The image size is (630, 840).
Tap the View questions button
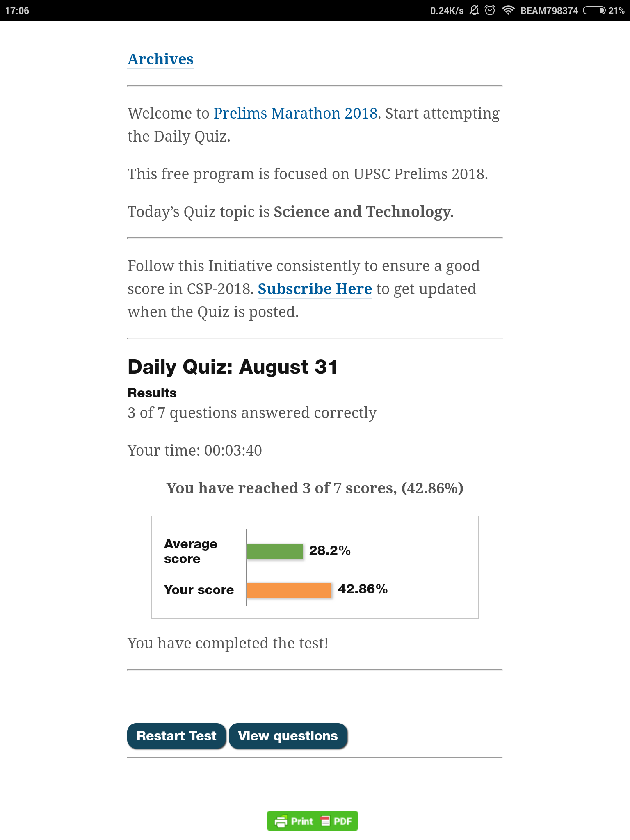pos(288,736)
